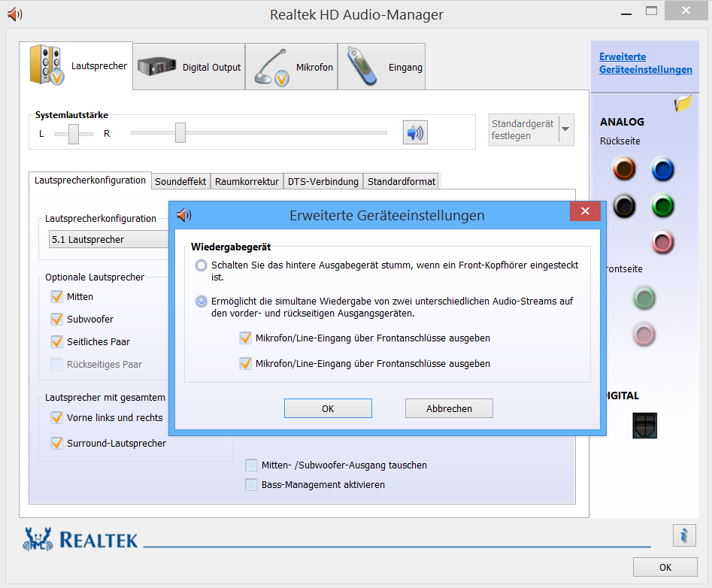Click the disabled Rückseitiges Paar checkbox
Screen dimensions: 712x588
56,364
